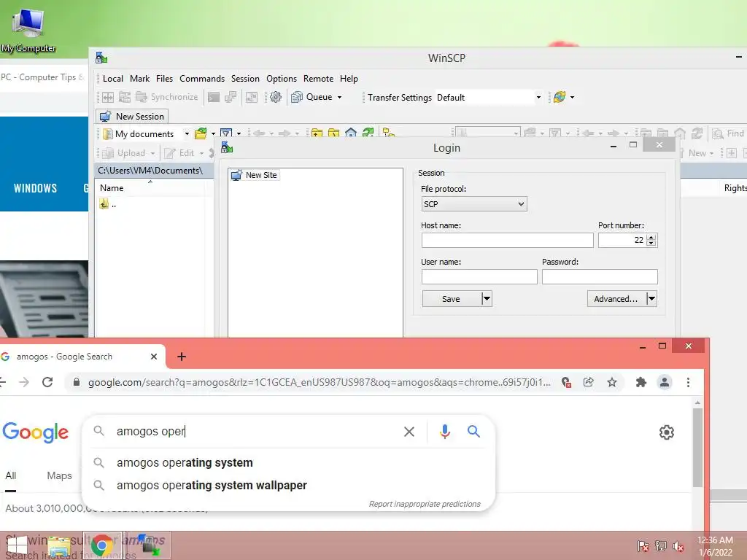The height and width of the screenshot is (560, 747).
Task: Expand the Advanced button dropdown arrow
Action: click(x=651, y=299)
